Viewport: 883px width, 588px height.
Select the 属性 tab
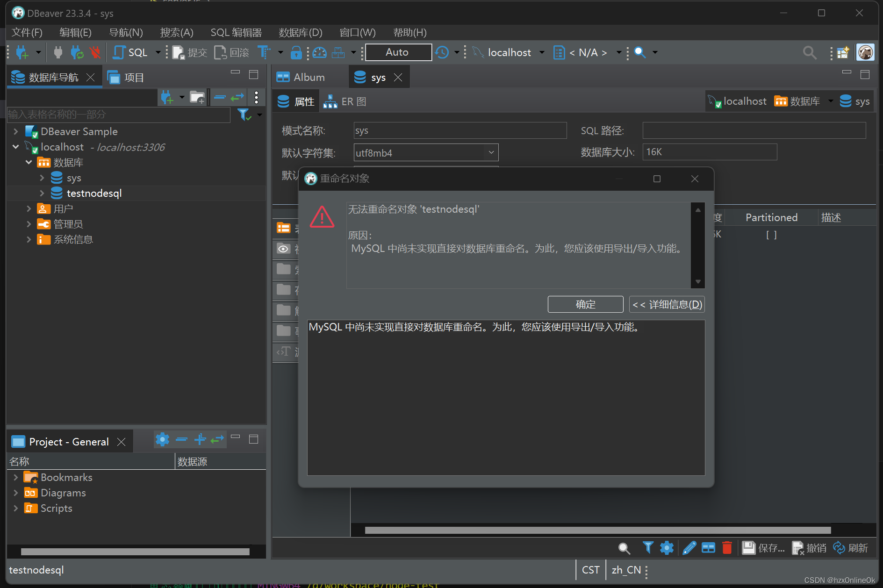(296, 101)
